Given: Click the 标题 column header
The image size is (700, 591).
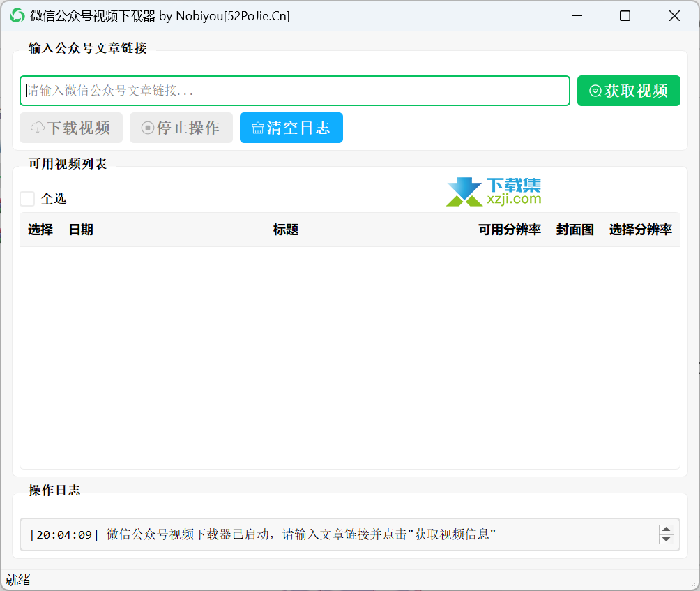Looking at the screenshot, I should click(x=286, y=230).
